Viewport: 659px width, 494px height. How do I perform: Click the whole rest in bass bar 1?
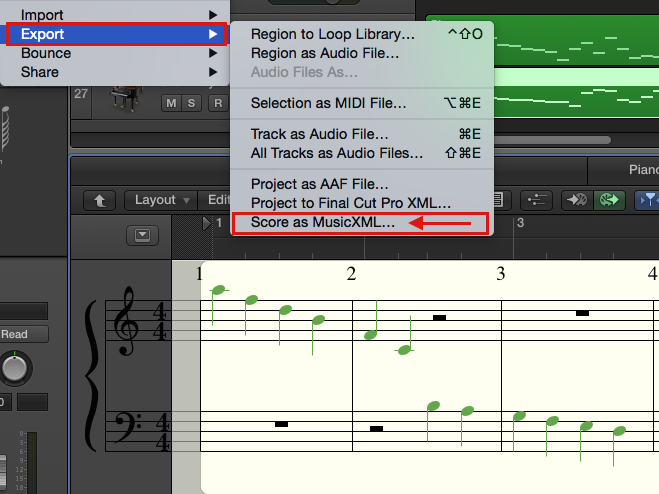pos(281,424)
